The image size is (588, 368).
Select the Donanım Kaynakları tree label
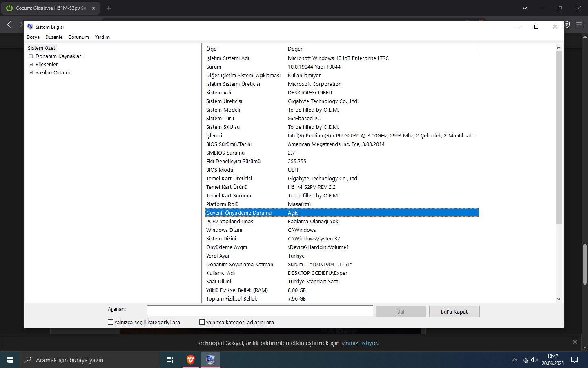pyautogui.click(x=59, y=56)
